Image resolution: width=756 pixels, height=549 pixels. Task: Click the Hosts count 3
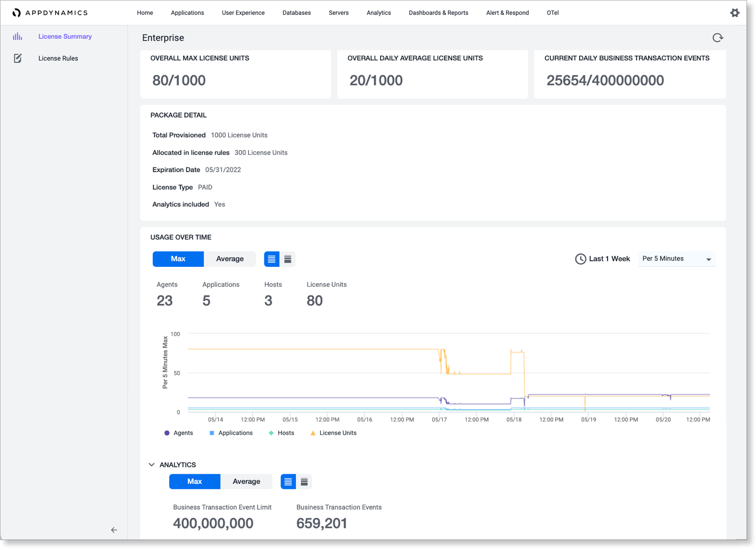268,301
